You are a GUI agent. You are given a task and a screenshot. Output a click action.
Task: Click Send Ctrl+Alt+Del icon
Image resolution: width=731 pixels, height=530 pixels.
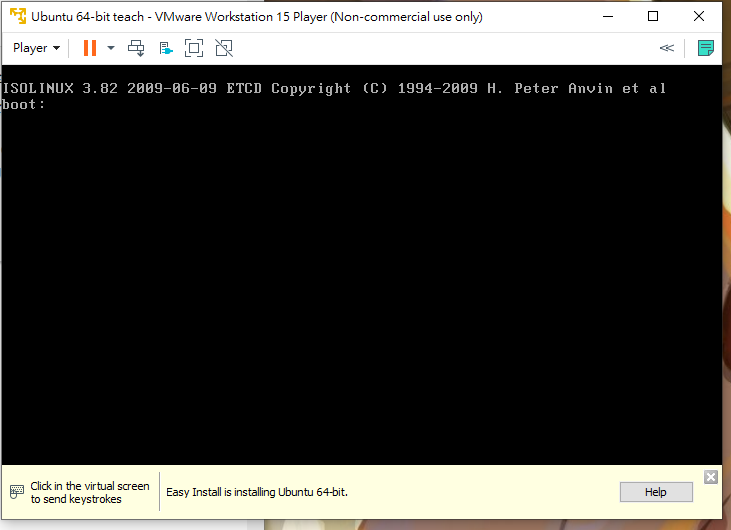point(136,48)
